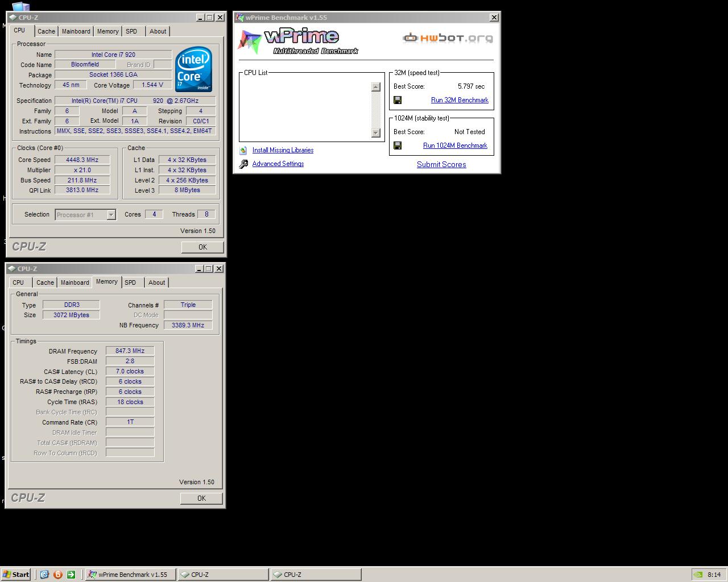Image resolution: width=728 pixels, height=582 pixels.
Task: Run the 1024M Benchmark
Action: 455,145
